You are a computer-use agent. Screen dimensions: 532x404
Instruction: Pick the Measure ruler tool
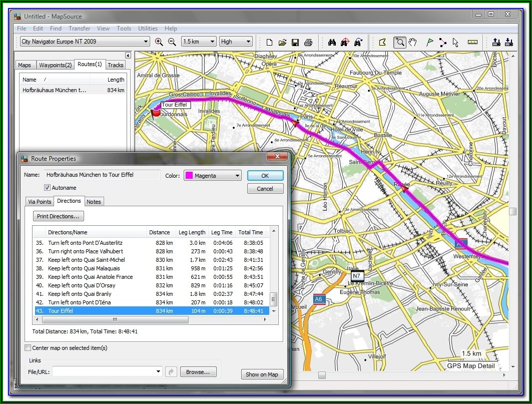pyautogui.click(x=472, y=42)
